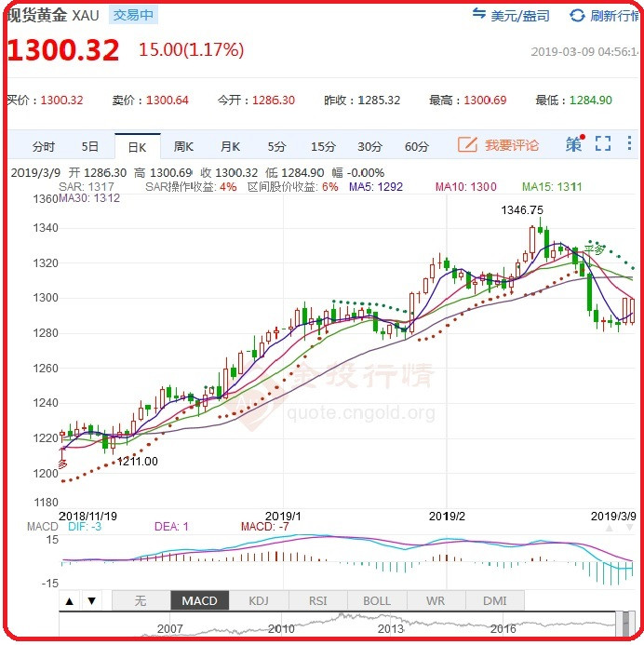The width and height of the screenshot is (644, 645).
Task: Open the three-dot more options menu
Action: [x=629, y=142]
